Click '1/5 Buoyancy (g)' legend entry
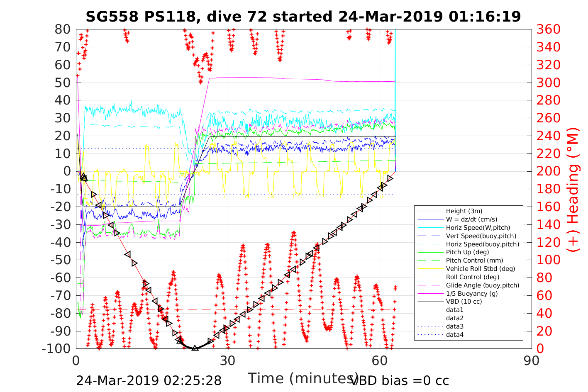 point(472,294)
